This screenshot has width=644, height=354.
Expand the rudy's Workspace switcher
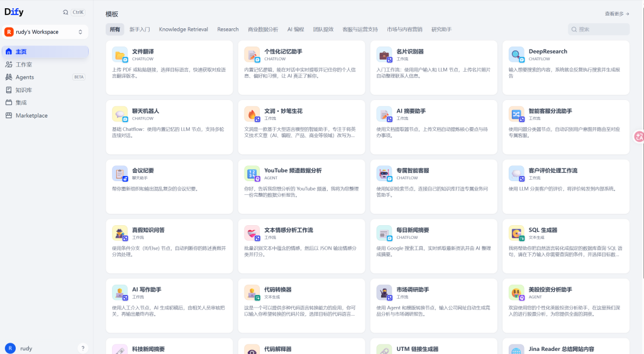(x=45, y=31)
